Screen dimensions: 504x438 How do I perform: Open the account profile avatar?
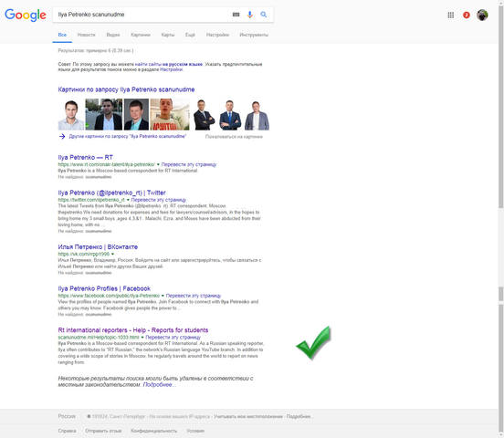click(x=482, y=15)
